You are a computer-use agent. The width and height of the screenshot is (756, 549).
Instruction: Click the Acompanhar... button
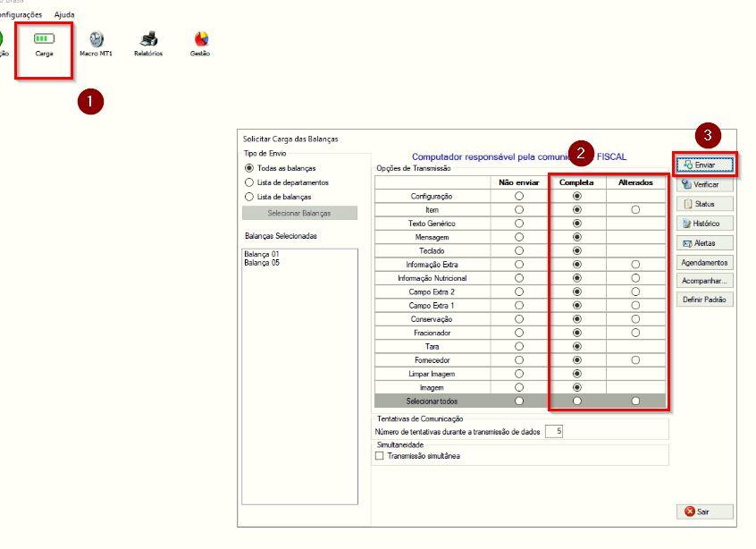(x=705, y=281)
